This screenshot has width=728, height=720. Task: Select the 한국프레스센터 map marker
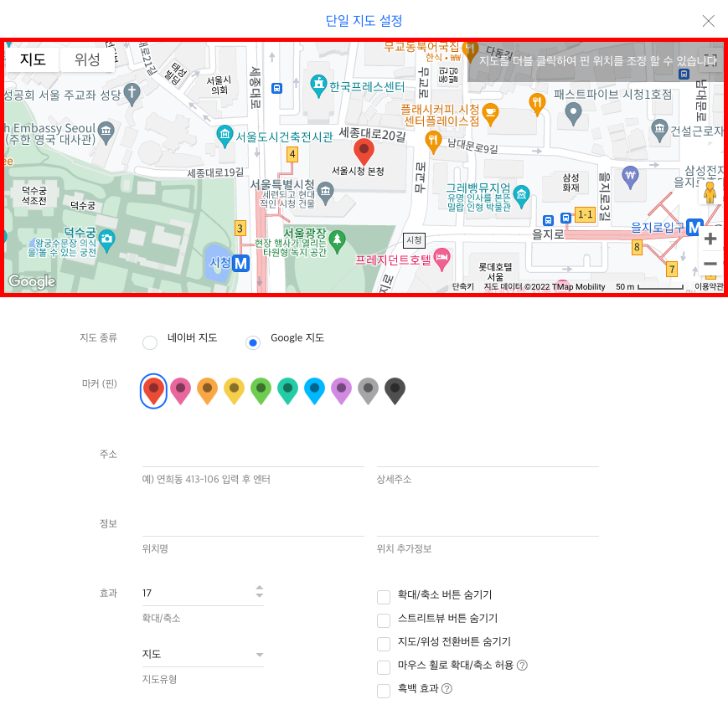click(318, 86)
